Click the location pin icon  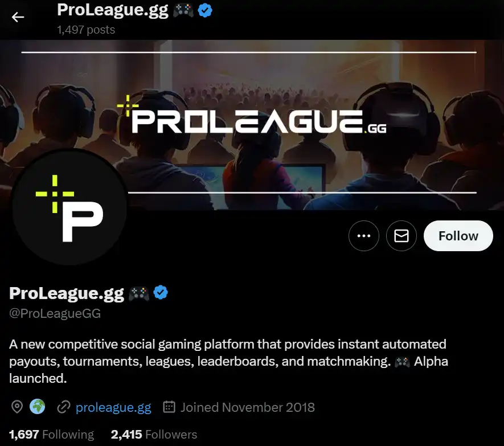17,407
